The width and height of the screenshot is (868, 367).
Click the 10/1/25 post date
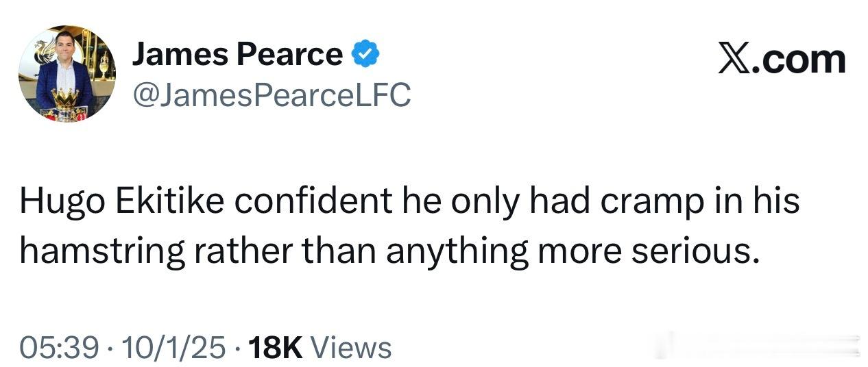(171, 347)
